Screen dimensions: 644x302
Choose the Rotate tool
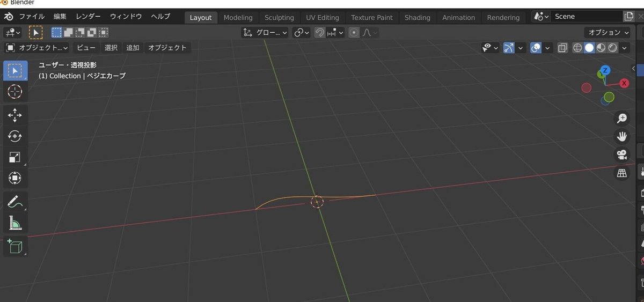click(x=15, y=136)
